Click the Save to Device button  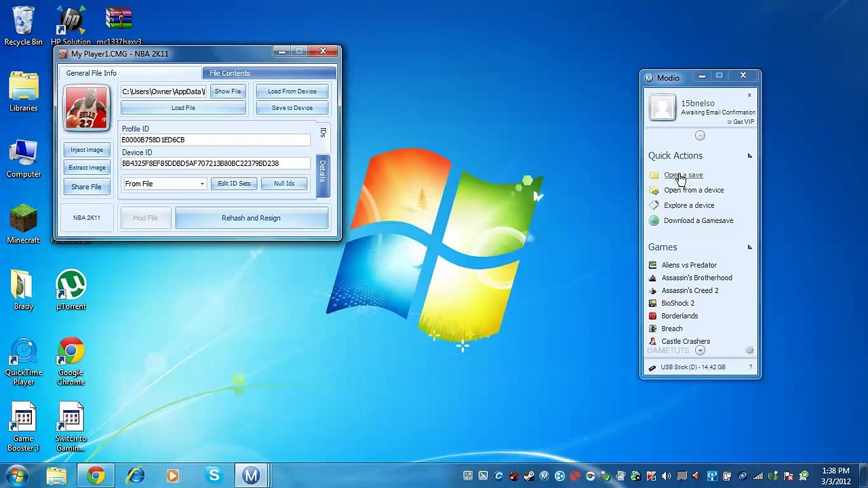pos(292,108)
